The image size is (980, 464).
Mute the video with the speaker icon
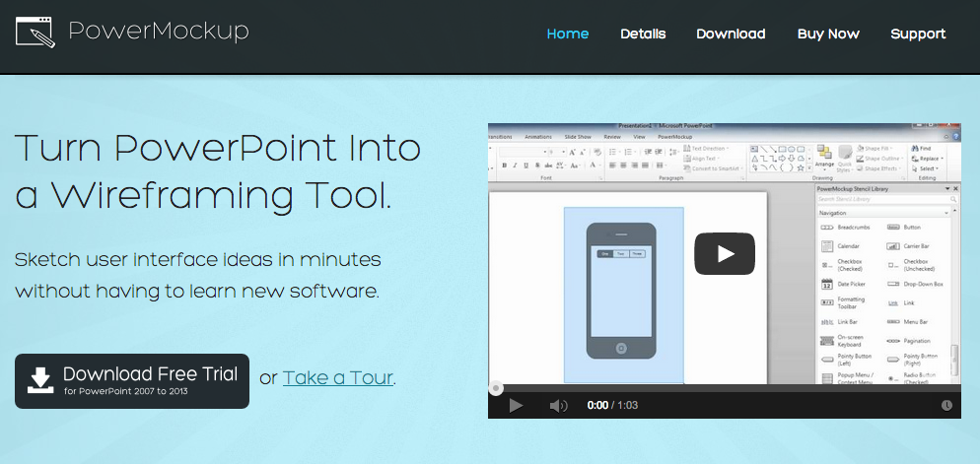pyautogui.click(x=558, y=405)
